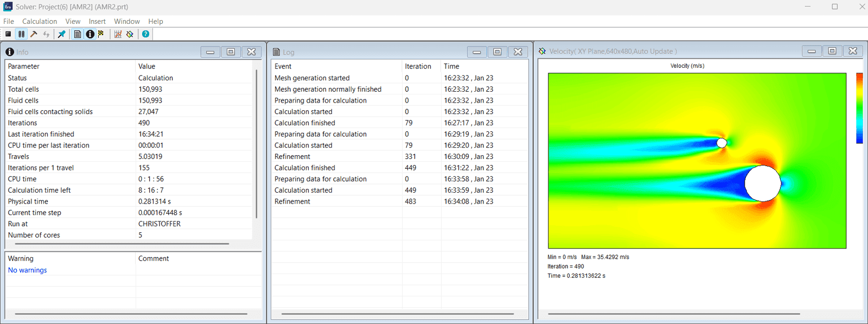The height and width of the screenshot is (324, 868).
Task: Click the Log panel title icon
Action: (x=277, y=52)
